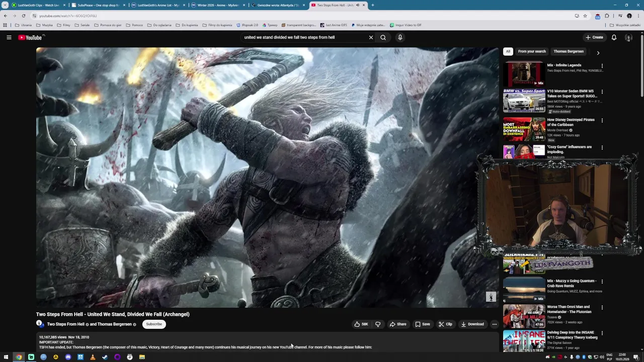The width and height of the screenshot is (644, 362).
Task: Open the 'Wszystkie zakładki' folder
Action: tap(625, 25)
